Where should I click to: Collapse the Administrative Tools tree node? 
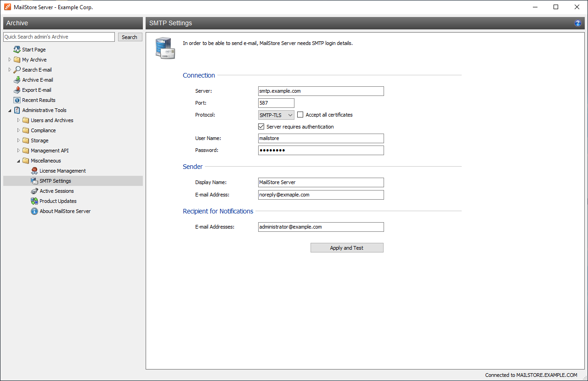10,111
